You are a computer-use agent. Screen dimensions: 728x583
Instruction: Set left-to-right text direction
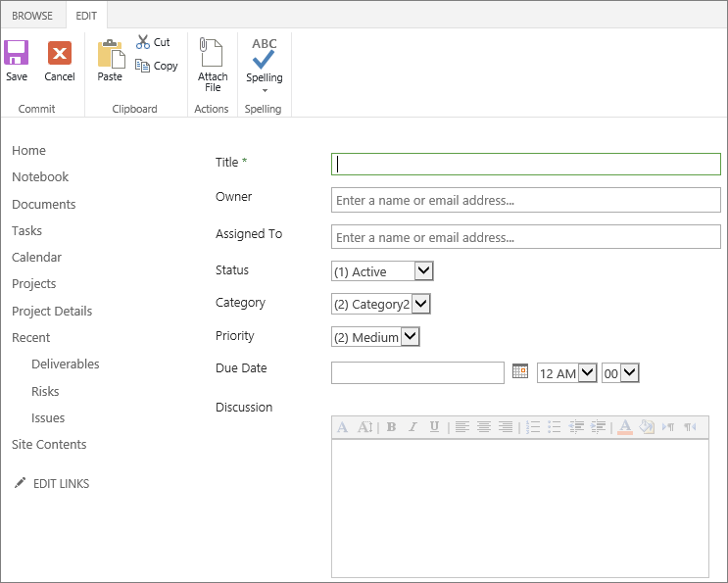(668, 427)
